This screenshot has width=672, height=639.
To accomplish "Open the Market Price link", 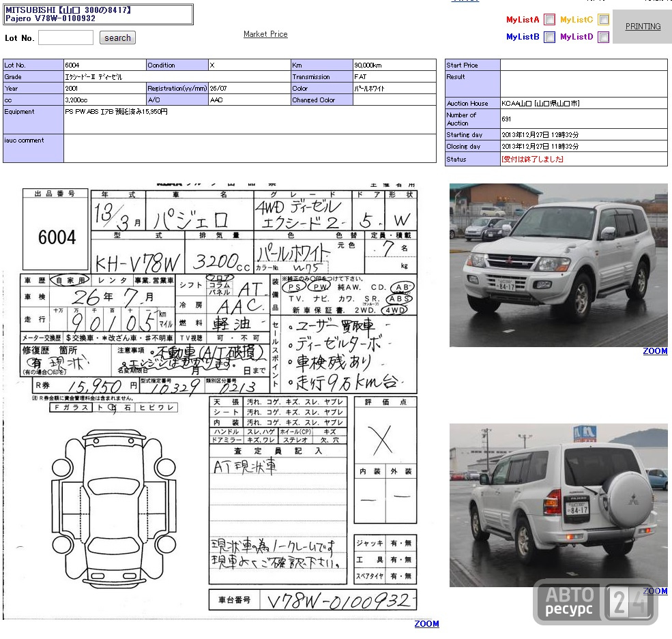I will pyautogui.click(x=265, y=34).
